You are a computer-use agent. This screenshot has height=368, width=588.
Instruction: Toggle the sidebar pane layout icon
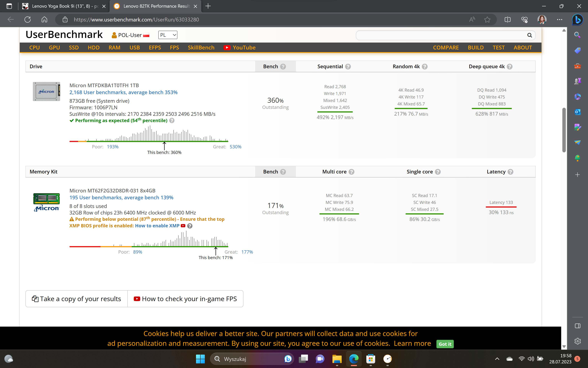pyautogui.click(x=577, y=326)
